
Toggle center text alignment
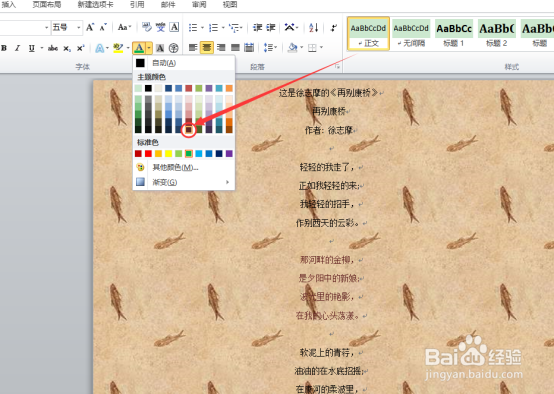pos(207,47)
